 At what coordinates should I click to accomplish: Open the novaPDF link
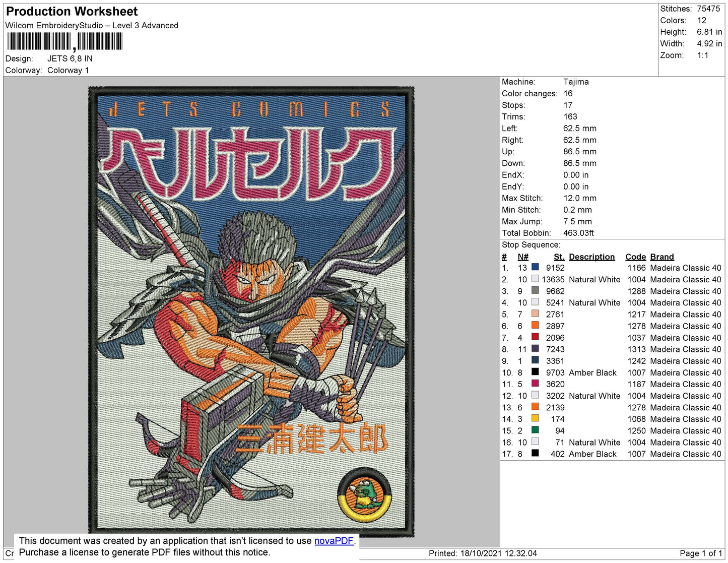(x=334, y=541)
